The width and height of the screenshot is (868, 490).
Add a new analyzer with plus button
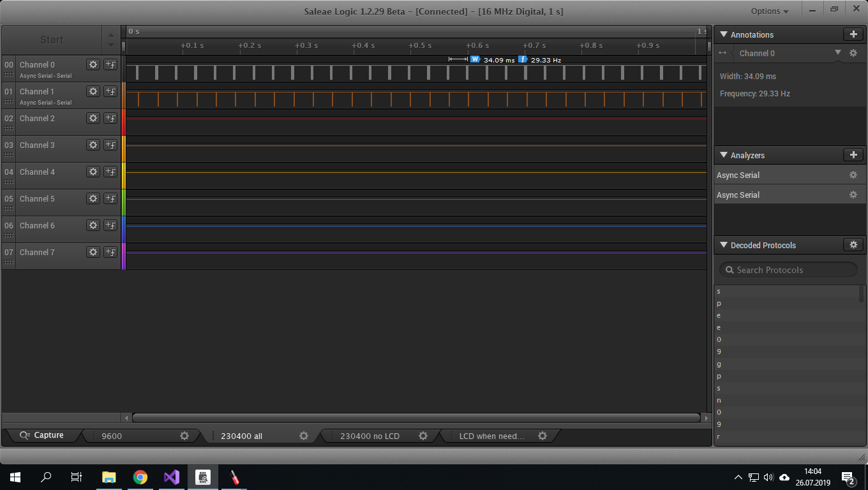(853, 155)
